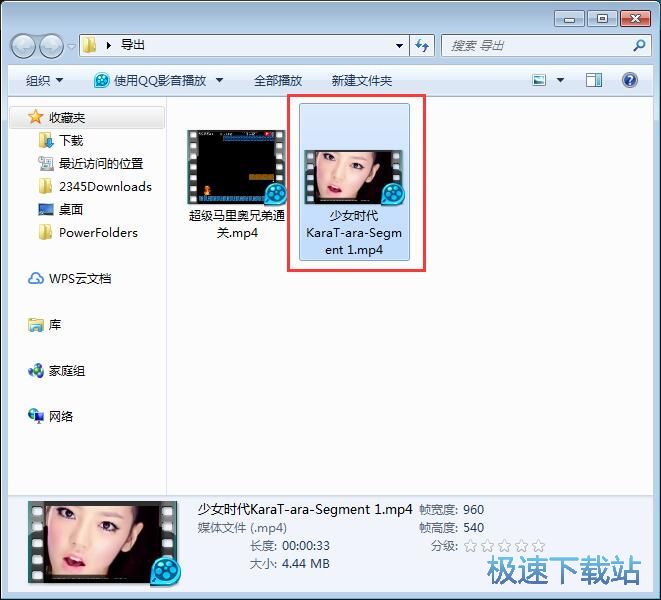Click the magnifier search icon
Image resolution: width=661 pixels, height=600 pixels.
(x=639, y=46)
